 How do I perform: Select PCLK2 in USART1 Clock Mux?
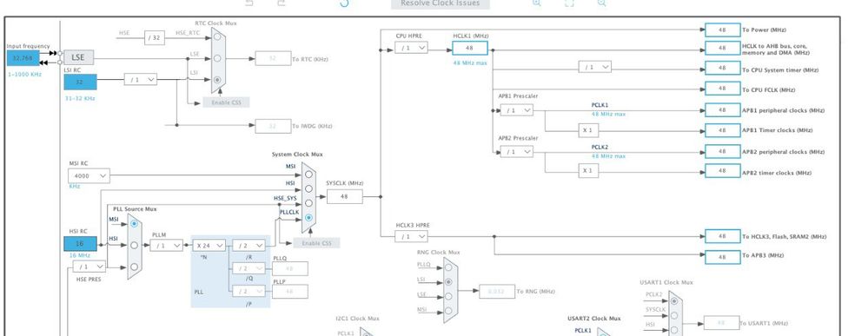pyautogui.click(x=673, y=301)
